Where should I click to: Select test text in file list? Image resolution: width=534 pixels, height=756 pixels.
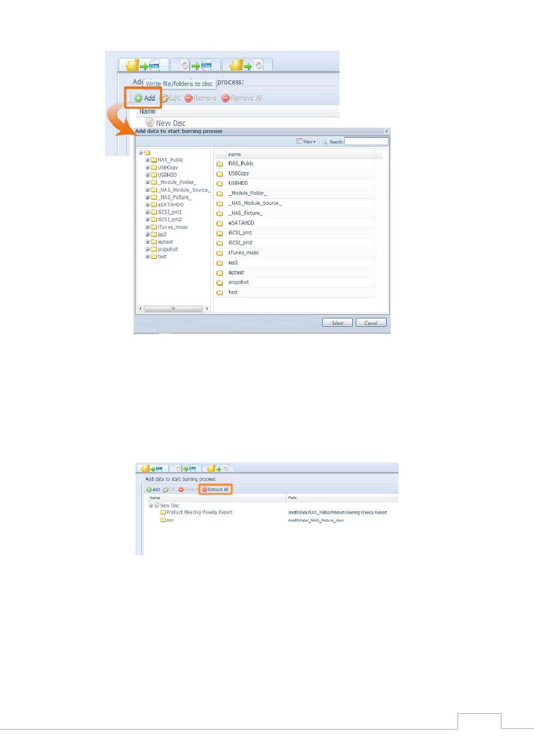click(233, 292)
